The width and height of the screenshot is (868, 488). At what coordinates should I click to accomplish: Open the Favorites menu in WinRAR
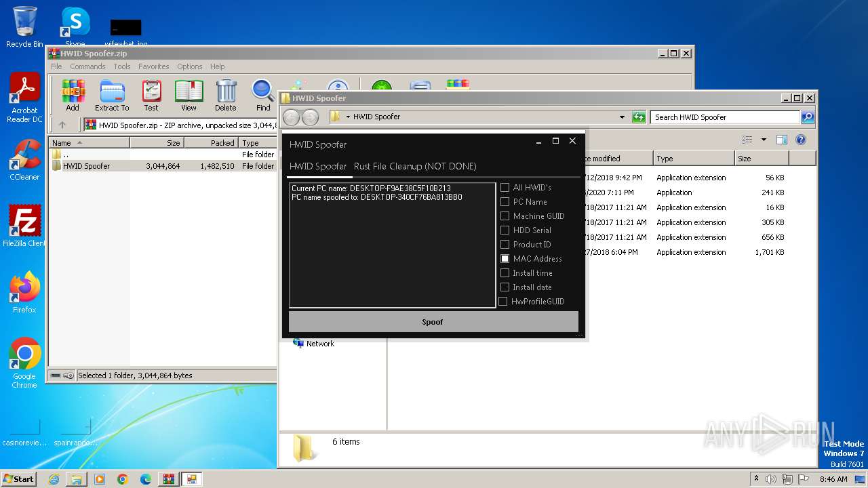154,66
